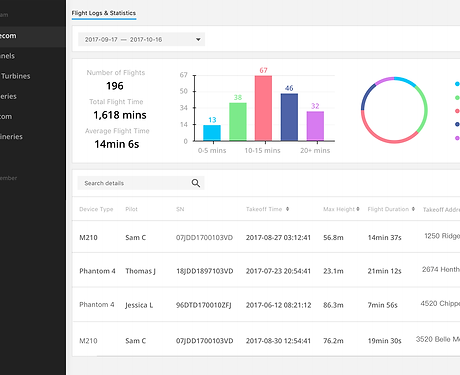Click M210 in the 03:12:41 takeoff row
460x375 pixels.
[x=88, y=238]
